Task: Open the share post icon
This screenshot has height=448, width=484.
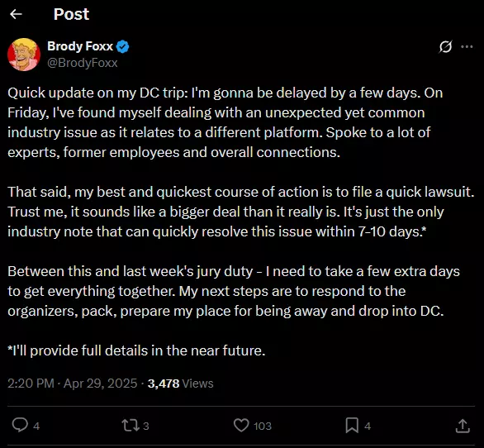Action: tap(463, 426)
